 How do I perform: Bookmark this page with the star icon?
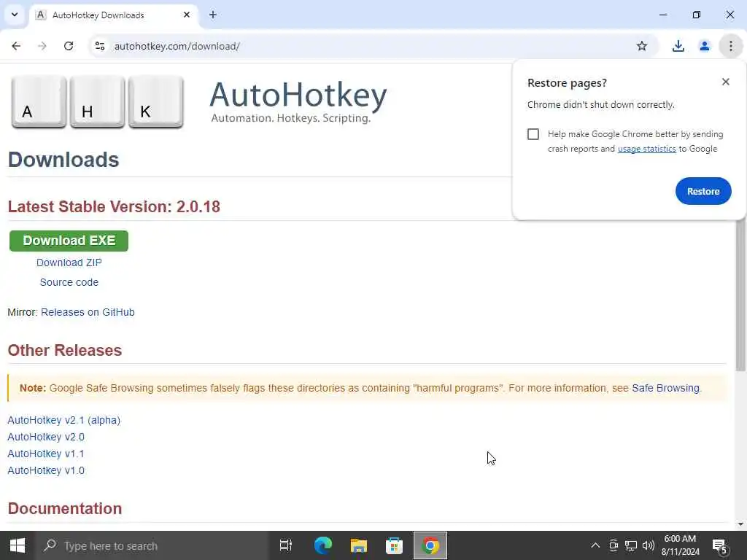coord(642,46)
